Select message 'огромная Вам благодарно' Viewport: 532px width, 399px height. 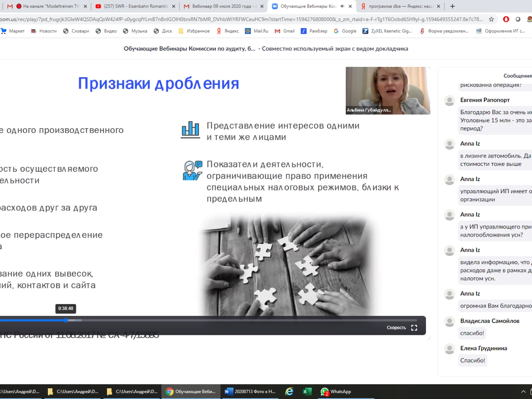click(496, 306)
